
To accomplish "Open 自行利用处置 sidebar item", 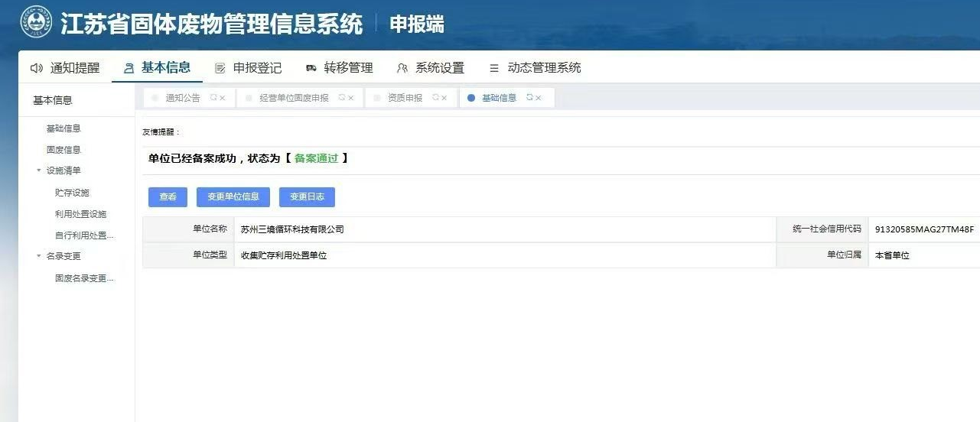I will (84, 235).
